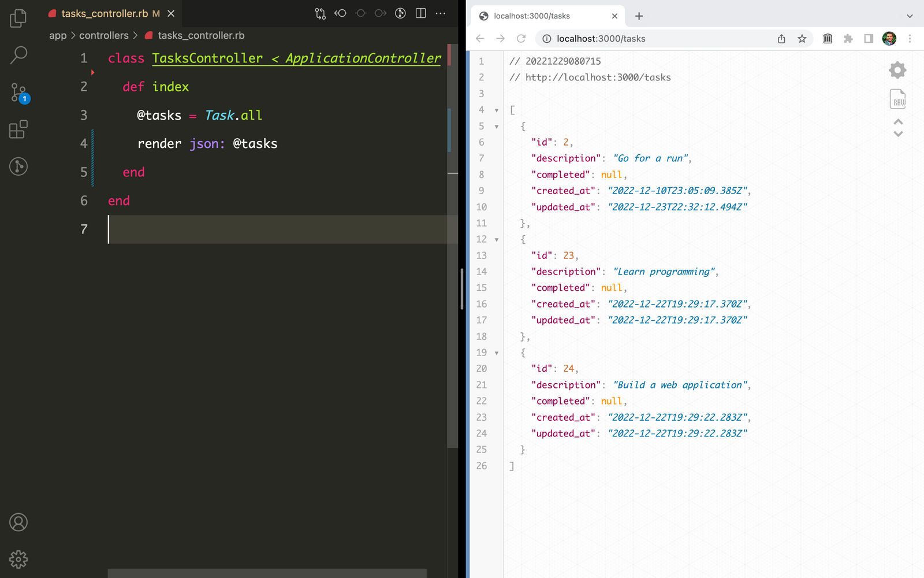The height and width of the screenshot is (578, 924).
Task: Open the controllers breadcrumb dropdown
Action: coord(104,35)
